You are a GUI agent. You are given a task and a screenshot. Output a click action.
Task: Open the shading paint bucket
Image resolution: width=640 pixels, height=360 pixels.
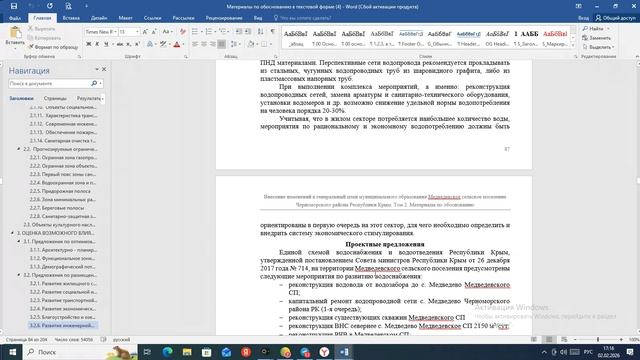tap(251, 44)
